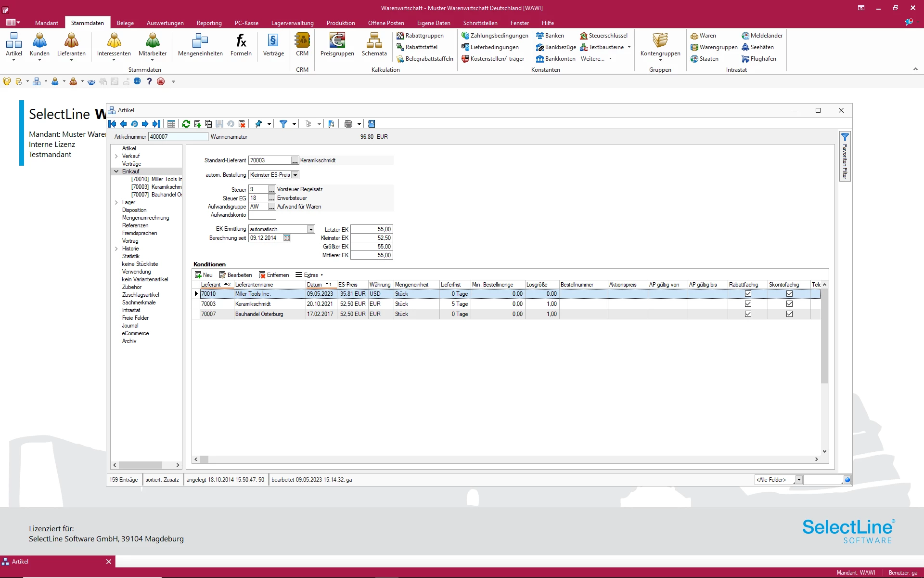Open Preisgruppen in Kalkulation
The image size is (924, 578).
coord(337,45)
